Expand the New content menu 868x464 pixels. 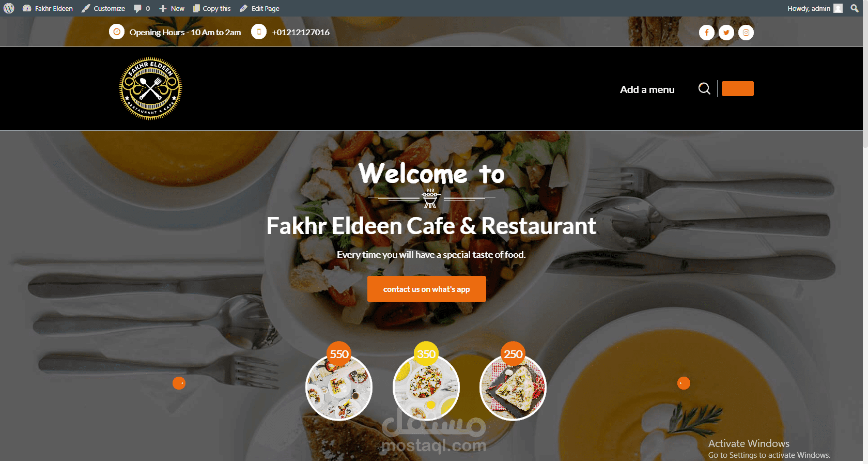(172, 8)
